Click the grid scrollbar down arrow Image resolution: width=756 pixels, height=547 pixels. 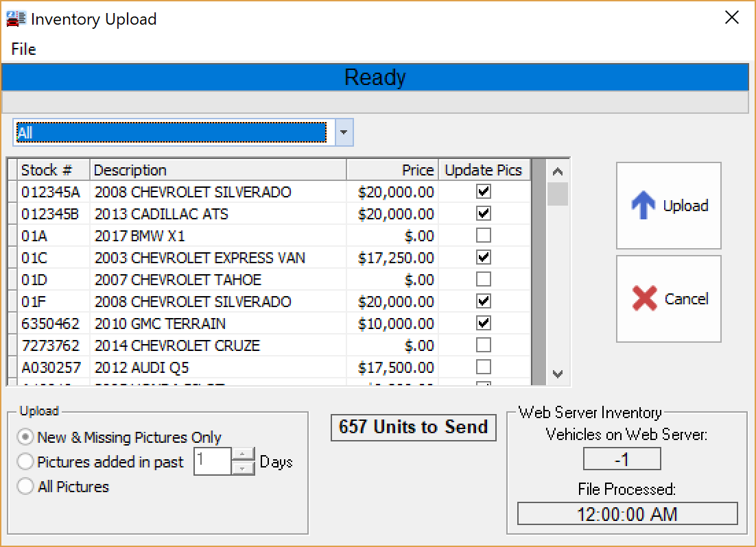click(x=558, y=375)
